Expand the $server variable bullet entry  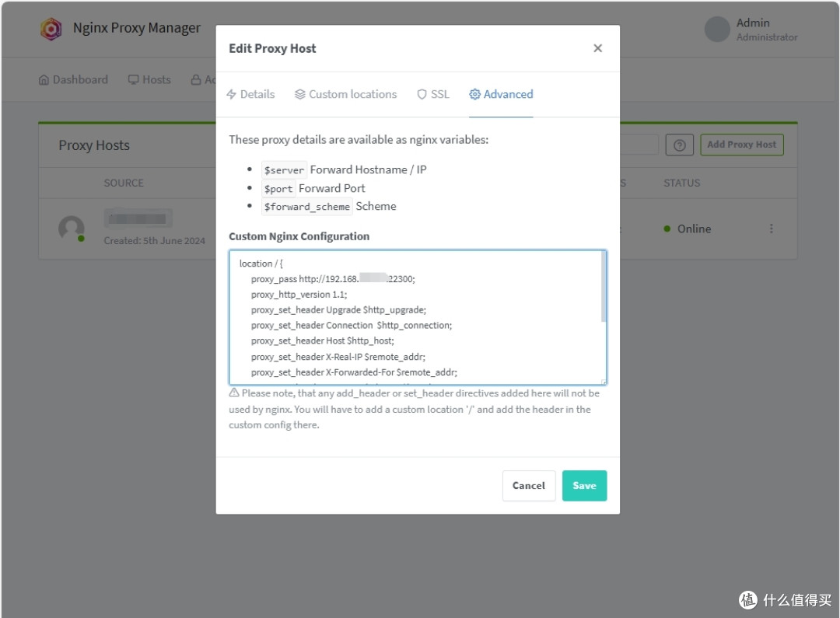tap(284, 169)
